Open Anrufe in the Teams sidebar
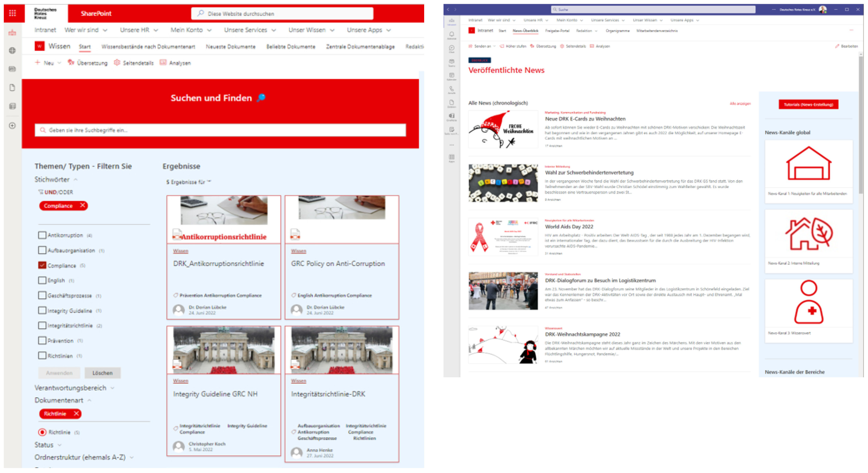The width and height of the screenshot is (868, 473). click(452, 90)
